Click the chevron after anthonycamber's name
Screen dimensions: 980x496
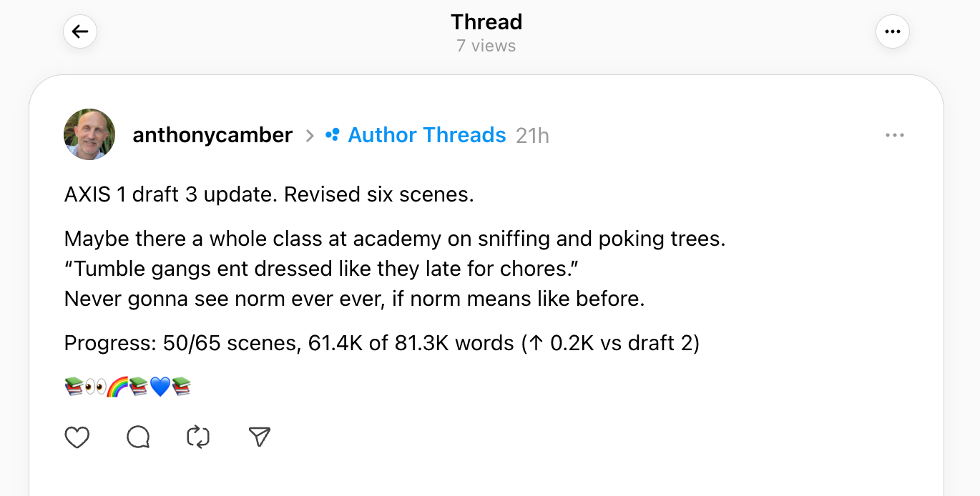point(310,135)
